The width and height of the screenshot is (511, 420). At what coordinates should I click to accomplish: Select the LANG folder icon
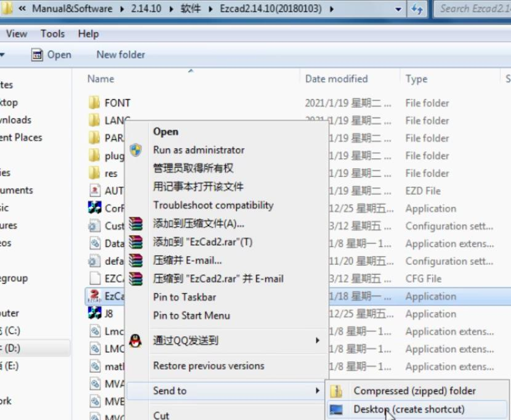point(94,120)
